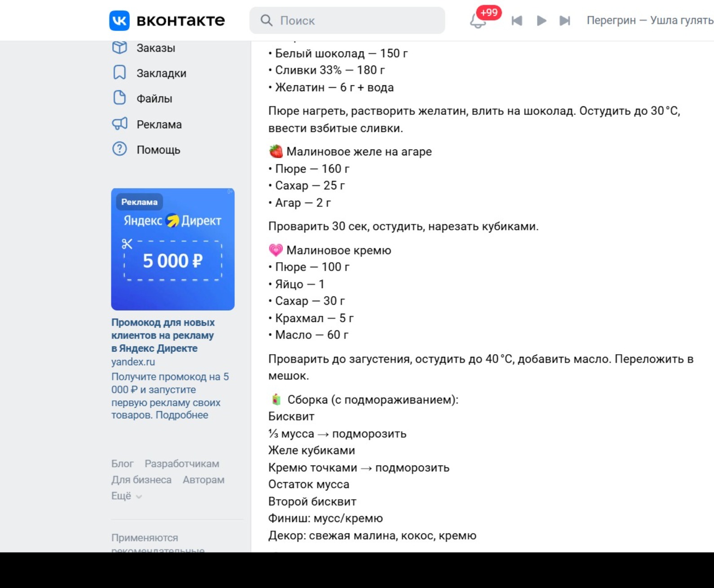Click the promo code ad headline
Screen dimensions: 714x588
(x=163, y=335)
